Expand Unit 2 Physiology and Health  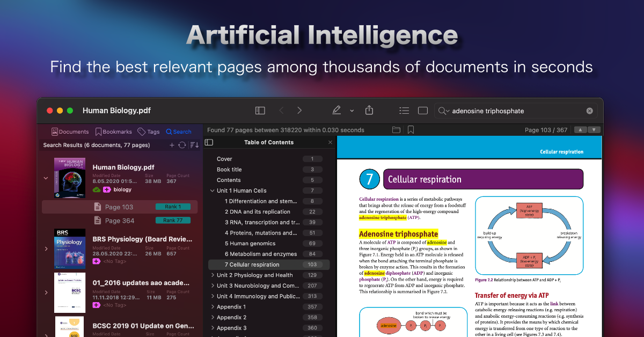213,275
